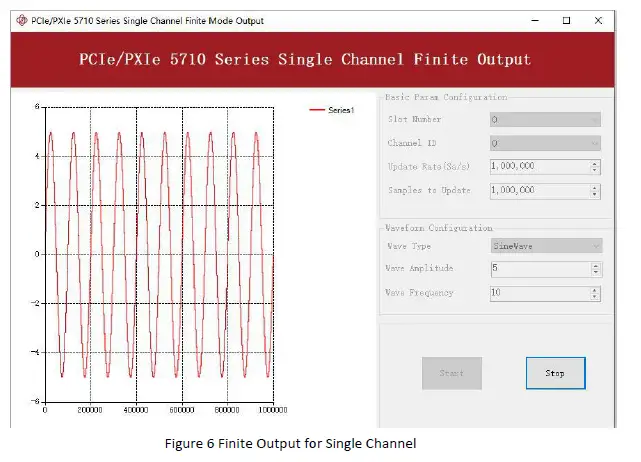
Task: Increase Wave Frequency with up arrow
Action: coord(595,289)
